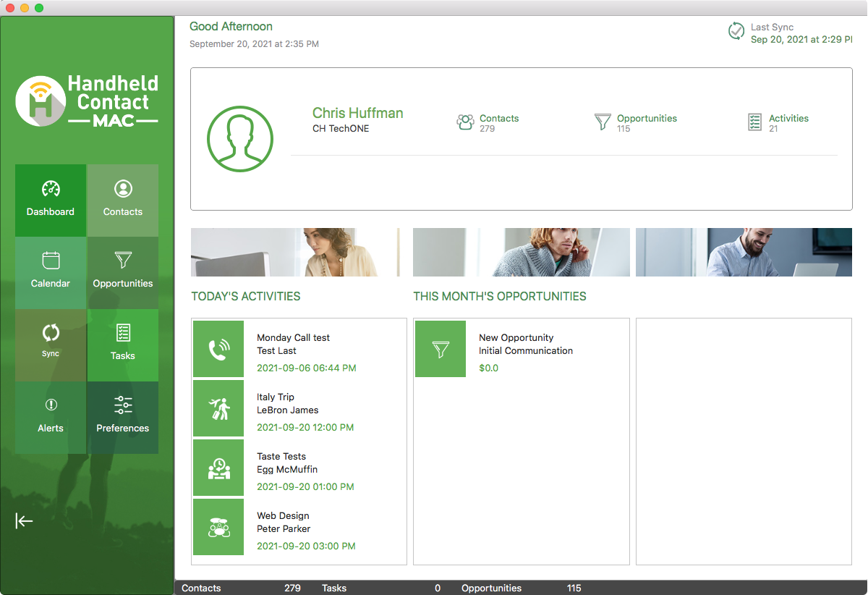Click the woman at laptop banner image
This screenshot has height=595, width=868.
[x=295, y=252]
